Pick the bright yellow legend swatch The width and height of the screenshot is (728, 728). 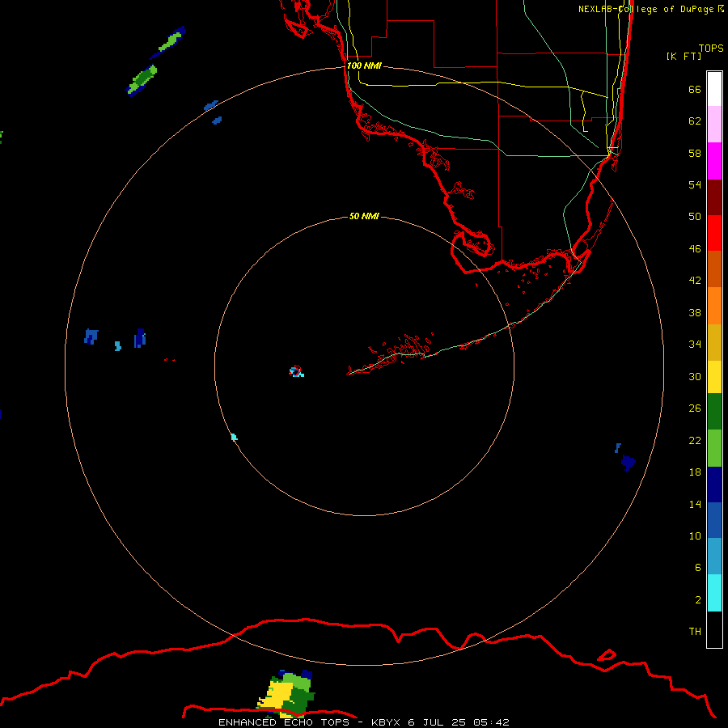(714, 377)
